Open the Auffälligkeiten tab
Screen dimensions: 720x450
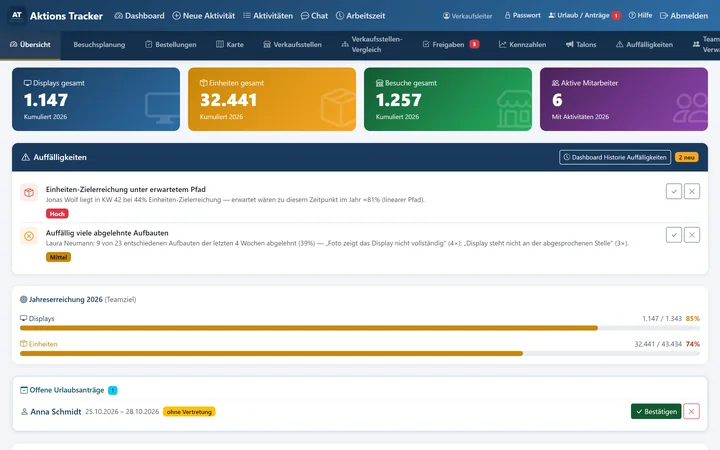tap(644, 45)
